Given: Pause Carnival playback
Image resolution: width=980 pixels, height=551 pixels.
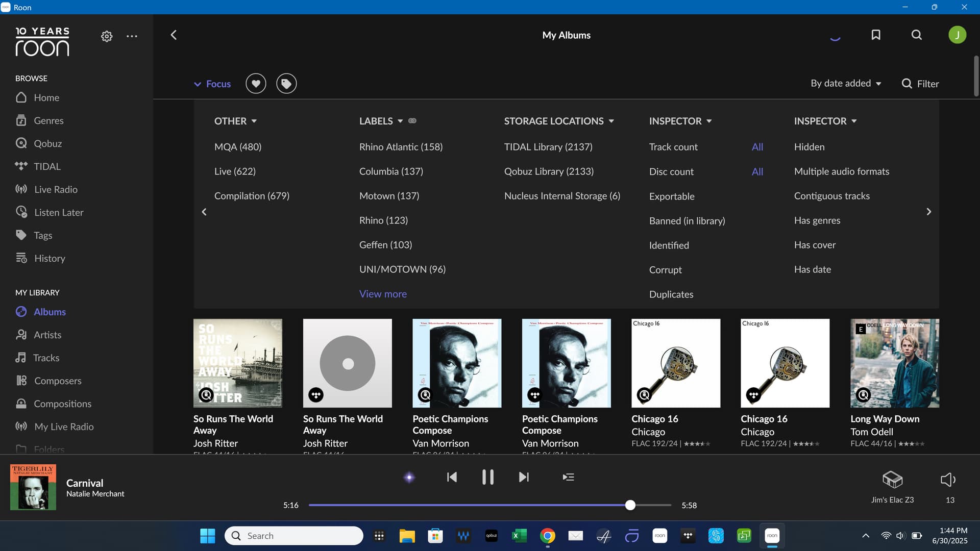Looking at the screenshot, I should 488,477.
